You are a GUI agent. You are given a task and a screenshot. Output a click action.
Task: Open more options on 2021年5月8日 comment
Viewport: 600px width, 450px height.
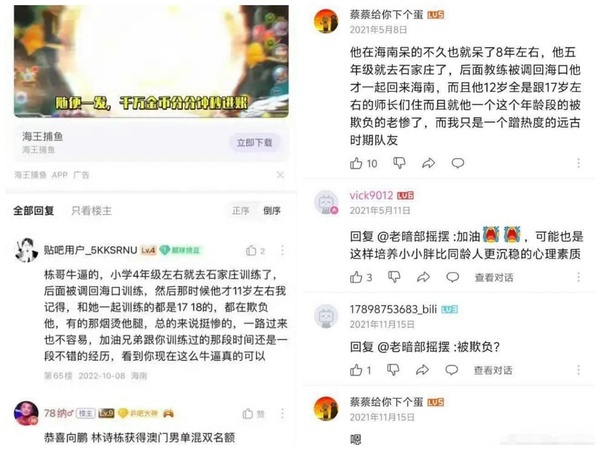pyautogui.click(x=578, y=163)
